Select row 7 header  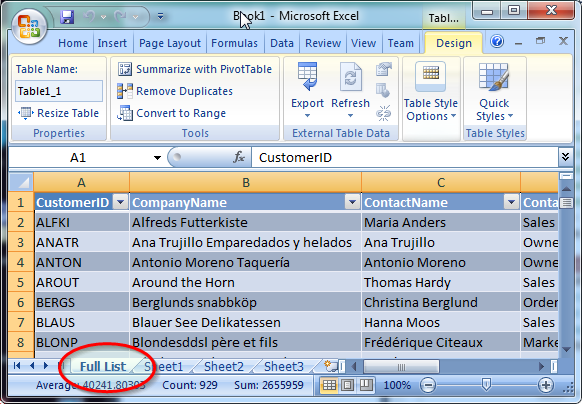coord(21,323)
